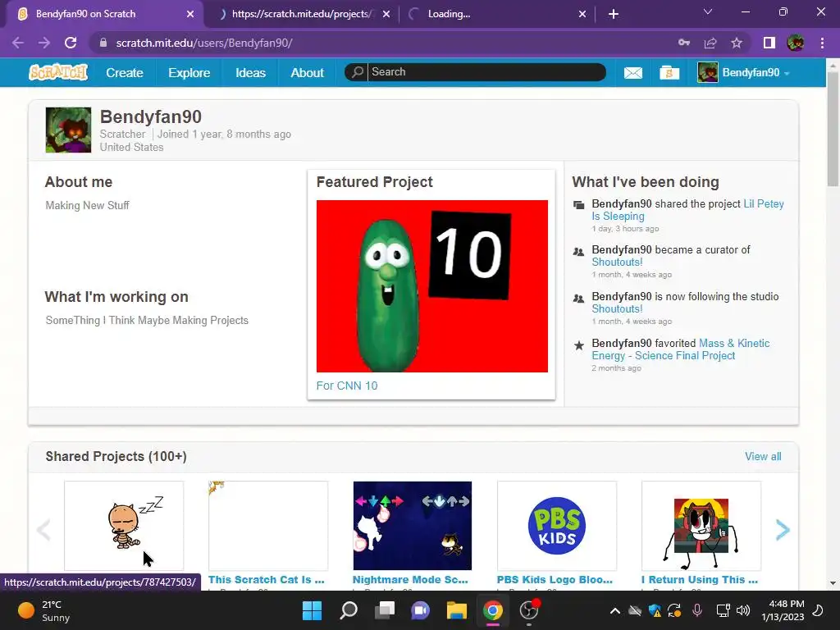Viewport: 840px width, 630px height.
Task: Show hidden system tray icons
Action: [615, 610]
